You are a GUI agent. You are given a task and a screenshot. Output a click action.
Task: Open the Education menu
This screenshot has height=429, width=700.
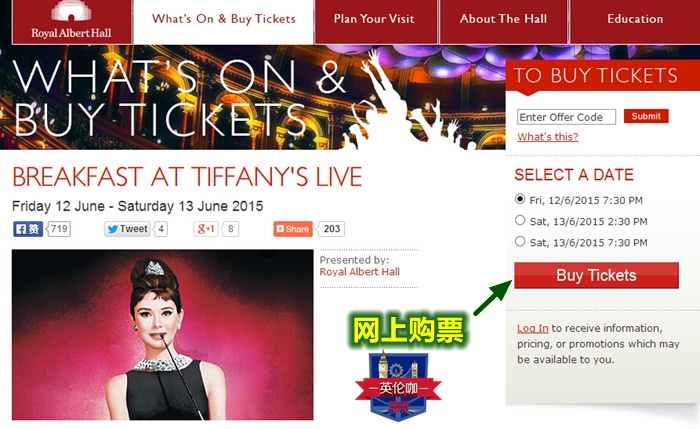[635, 21]
